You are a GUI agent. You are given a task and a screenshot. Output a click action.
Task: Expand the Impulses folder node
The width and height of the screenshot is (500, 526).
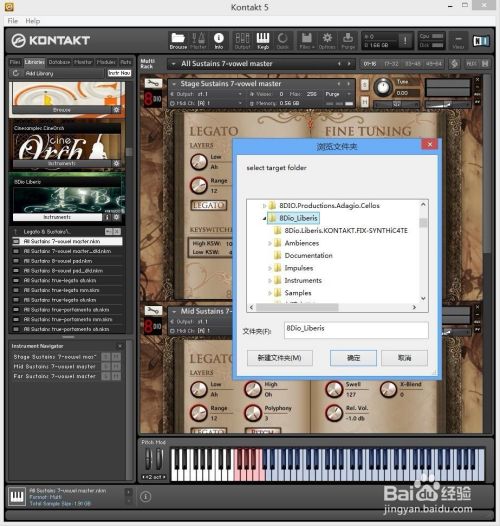click(x=269, y=268)
